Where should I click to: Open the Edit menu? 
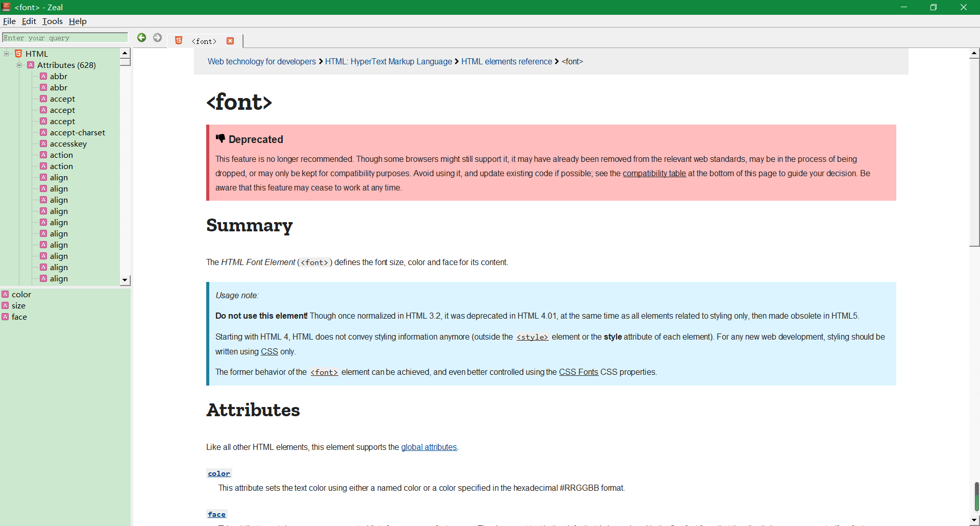[x=29, y=21]
